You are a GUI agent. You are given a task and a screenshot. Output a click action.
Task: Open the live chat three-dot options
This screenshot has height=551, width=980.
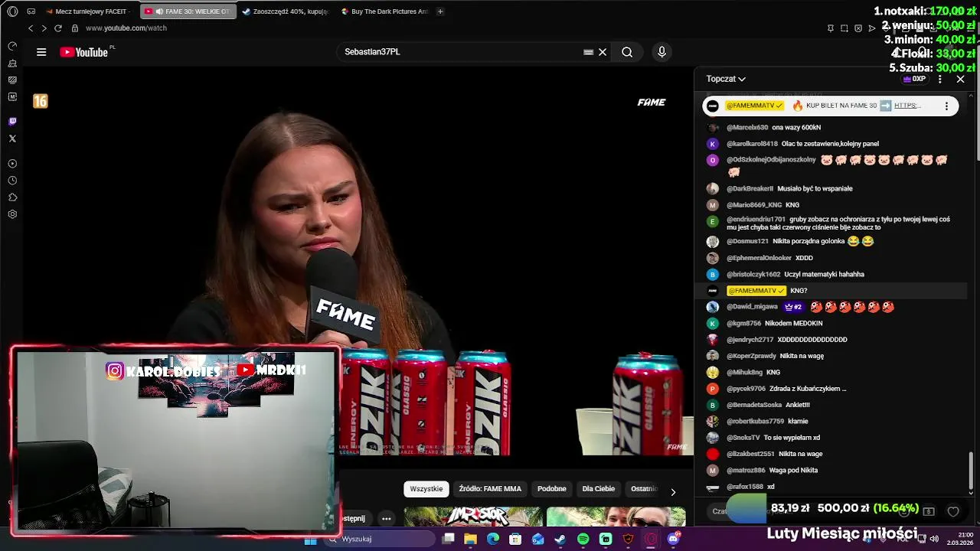[939, 79]
